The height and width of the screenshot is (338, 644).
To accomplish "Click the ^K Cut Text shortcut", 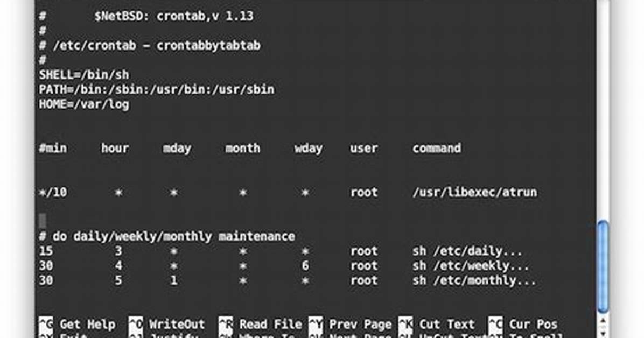I will coord(436,325).
